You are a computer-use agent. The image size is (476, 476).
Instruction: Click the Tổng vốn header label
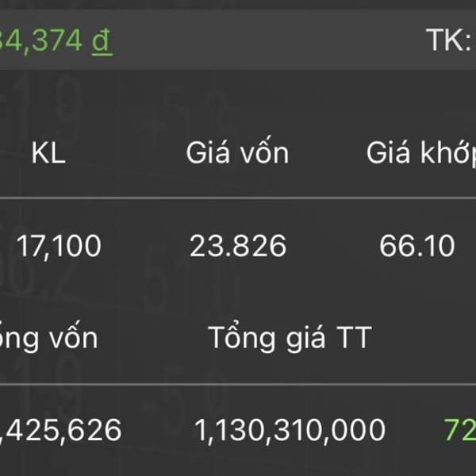point(48,337)
